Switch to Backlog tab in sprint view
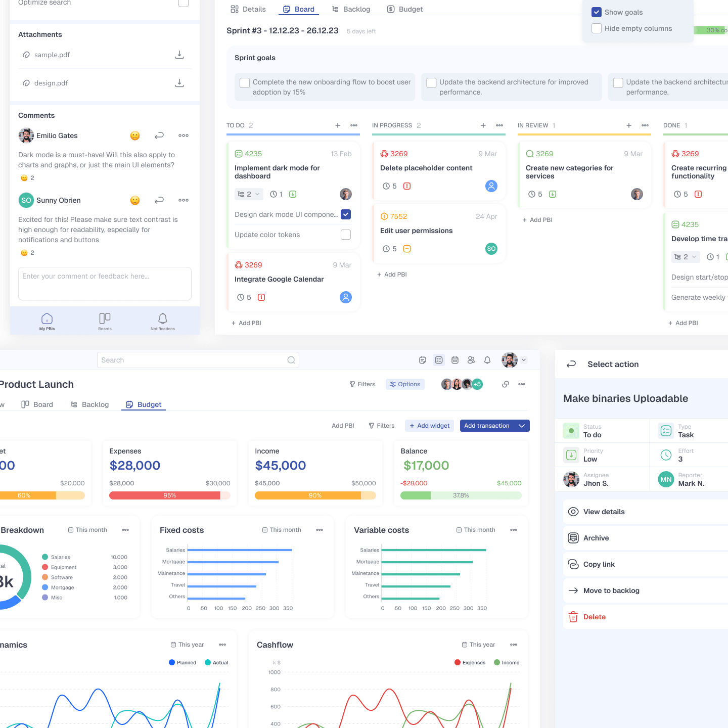728x728 pixels. tap(351, 9)
